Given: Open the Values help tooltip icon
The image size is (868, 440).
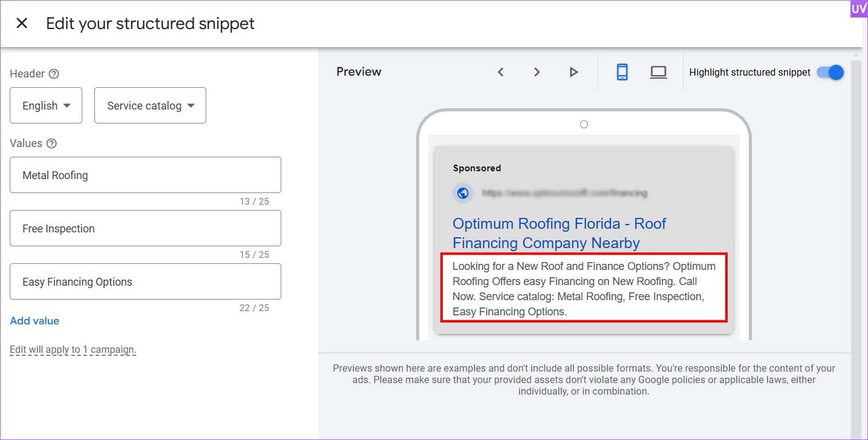Looking at the screenshot, I should (x=51, y=143).
